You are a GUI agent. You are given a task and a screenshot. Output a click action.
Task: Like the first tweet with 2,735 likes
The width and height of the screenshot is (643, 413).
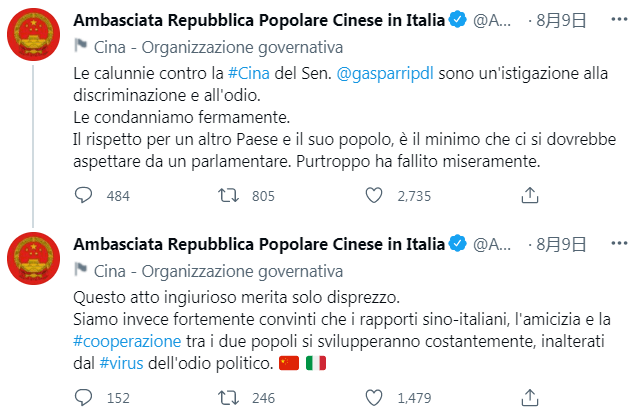tap(374, 196)
